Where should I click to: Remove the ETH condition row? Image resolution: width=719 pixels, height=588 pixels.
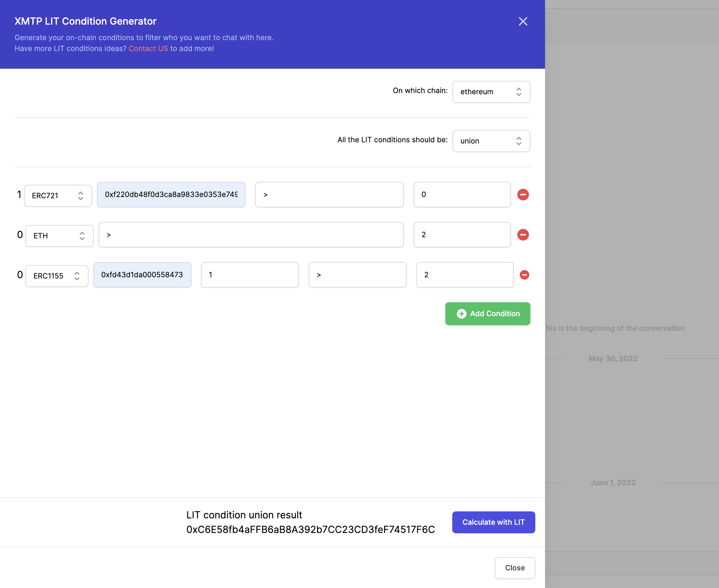pyautogui.click(x=523, y=235)
